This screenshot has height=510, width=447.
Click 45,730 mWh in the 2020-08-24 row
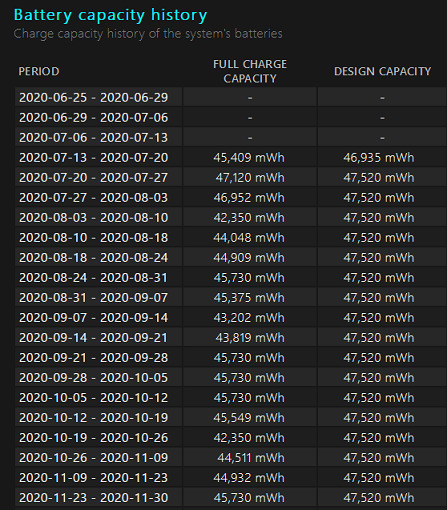249,278
